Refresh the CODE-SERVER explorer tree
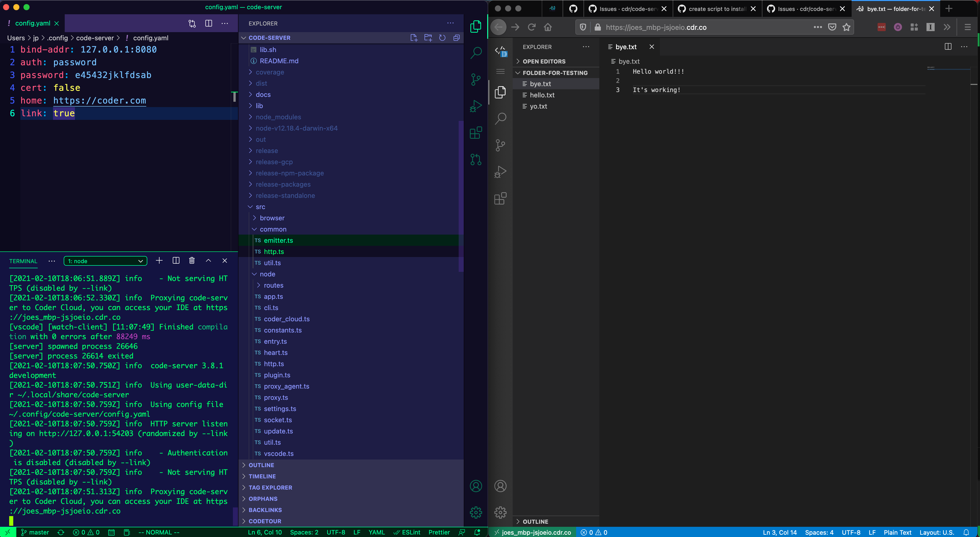980x537 pixels. pyautogui.click(x=442, y=38)
